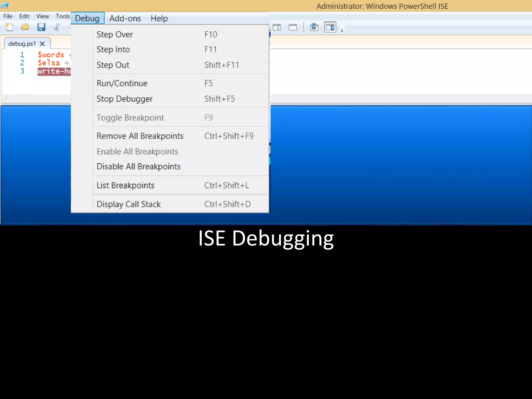Click the PowerShell ISE title bar icon
The height and width of the screenshot is (399, 532).
coord(5,5)
